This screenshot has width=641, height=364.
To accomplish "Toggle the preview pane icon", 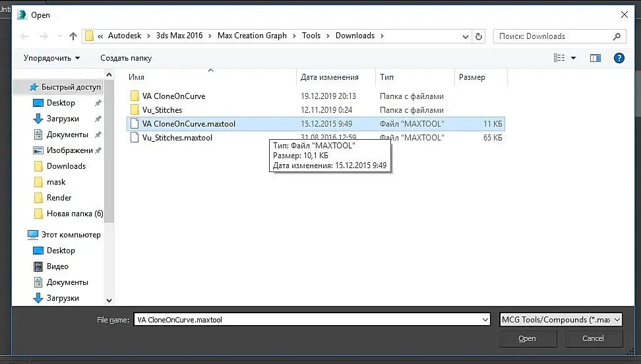I will tap(595, 58).
